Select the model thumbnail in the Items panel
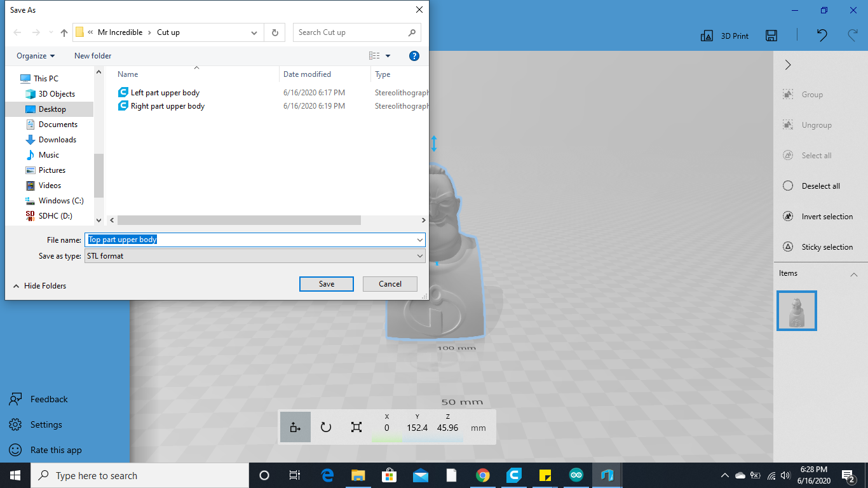This screenshot has width=868, height=488. [x=796, y=311]
